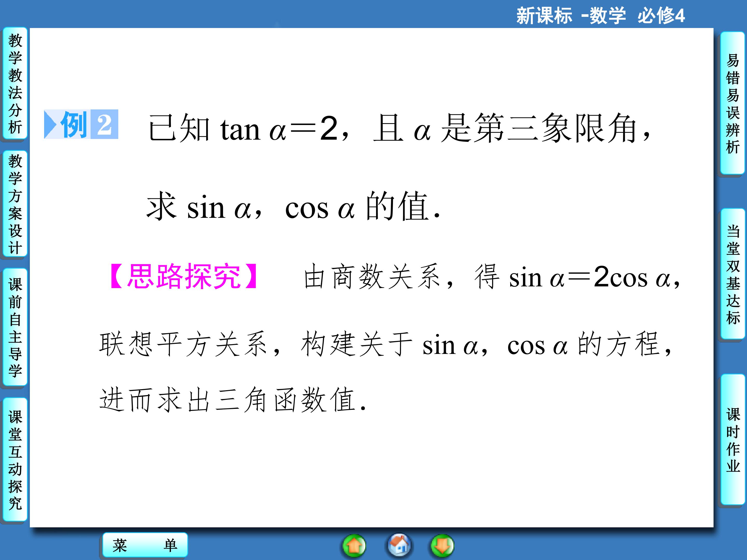
Task: Click the 【思路探究】 heading text
Action: click(184, 276)
